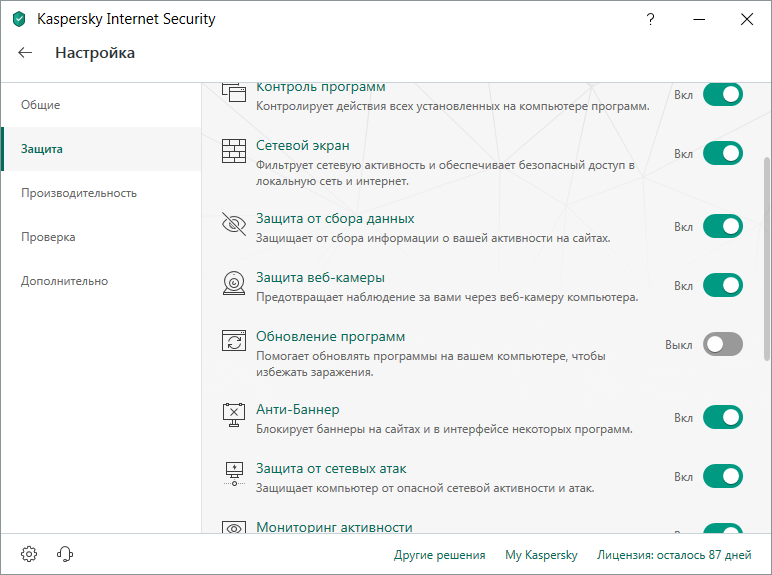Go back using the arrow icon
Screen dimensions: 772x575
click(x=25, y=53)
